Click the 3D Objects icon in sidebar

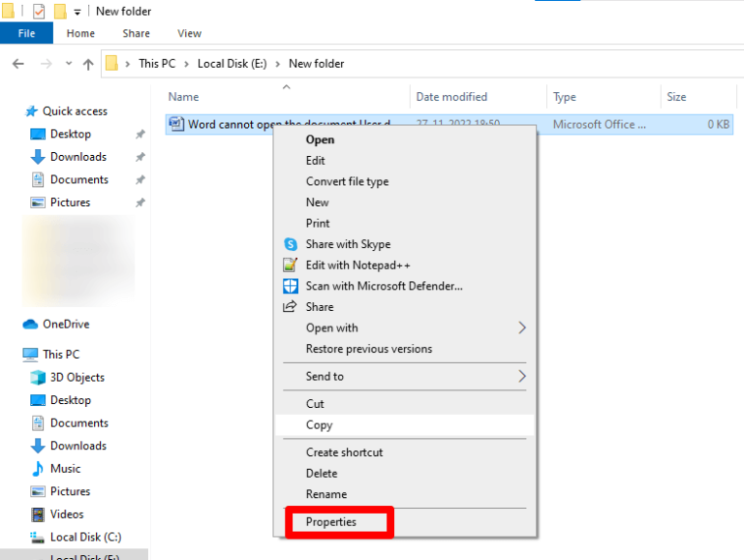38,378
